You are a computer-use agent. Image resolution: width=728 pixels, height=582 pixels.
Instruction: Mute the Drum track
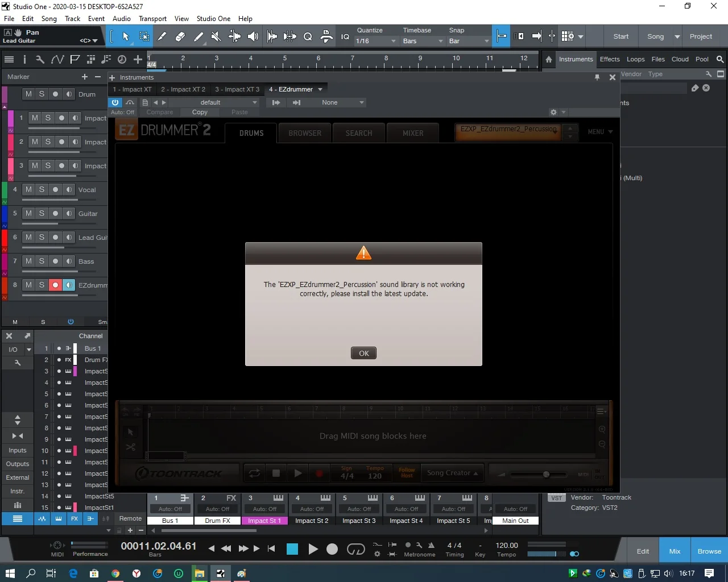28,94
